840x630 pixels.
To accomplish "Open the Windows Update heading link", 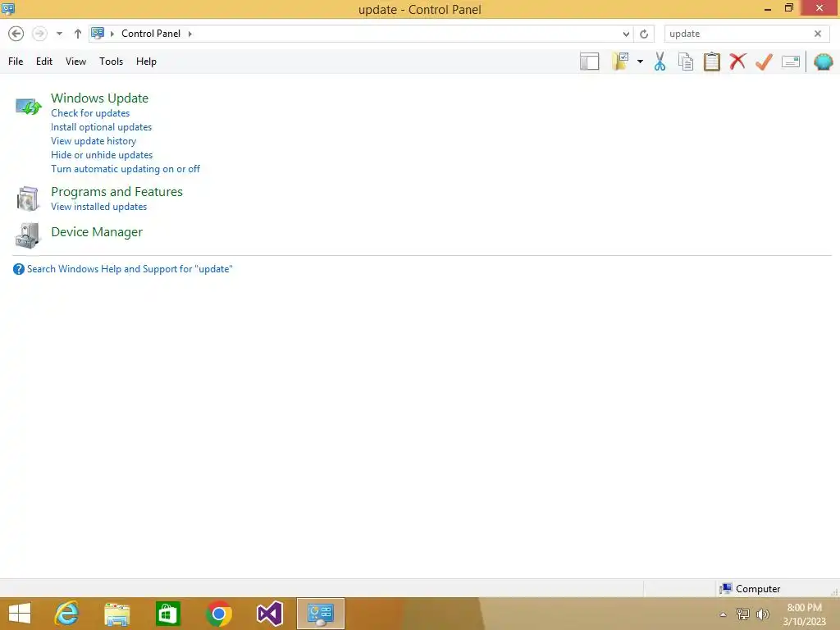I will (x=99, y=98).
